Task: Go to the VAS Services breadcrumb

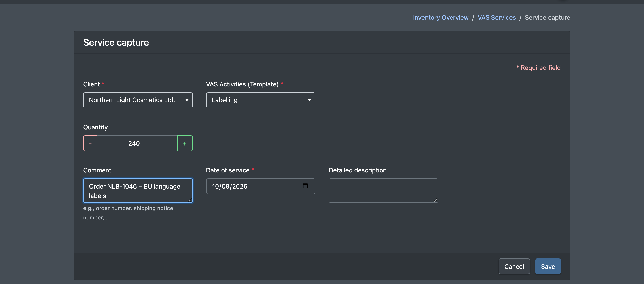Action: pyautogui.click(x=496, y=17)
